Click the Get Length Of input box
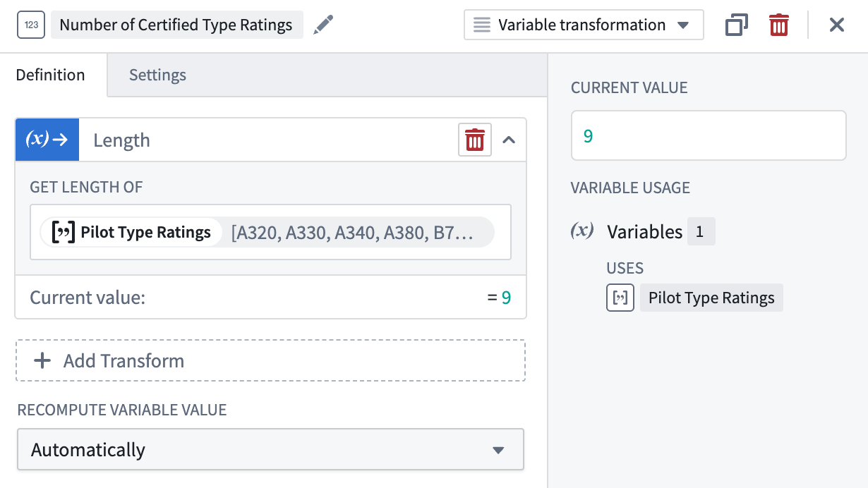The height and width of the screenshot is (488, 868). [270, 233]
